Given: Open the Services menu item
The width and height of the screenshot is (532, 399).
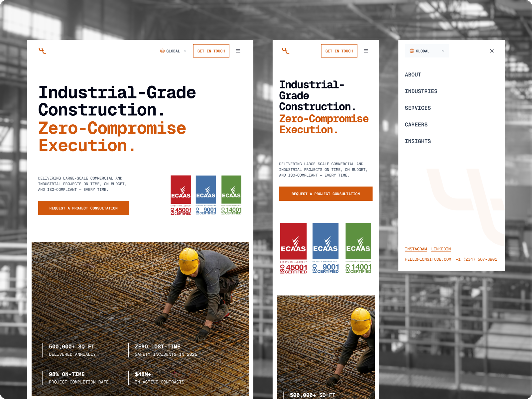Looking at the screenshot, I should 418,108.
